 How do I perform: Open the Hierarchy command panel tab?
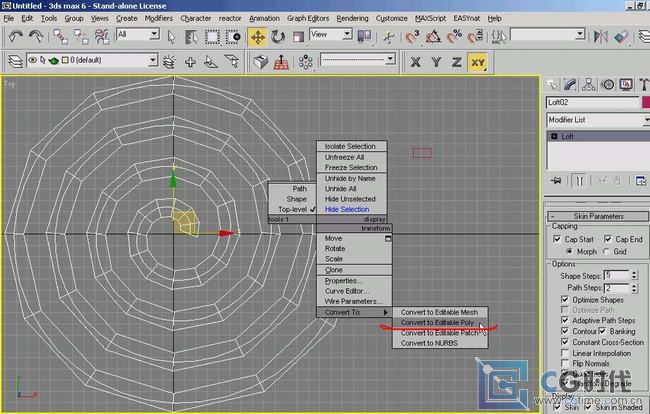tap(588, 85)
